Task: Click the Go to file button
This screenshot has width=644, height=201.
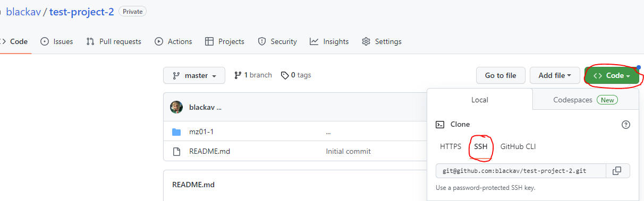Action: tap(501, 75)
